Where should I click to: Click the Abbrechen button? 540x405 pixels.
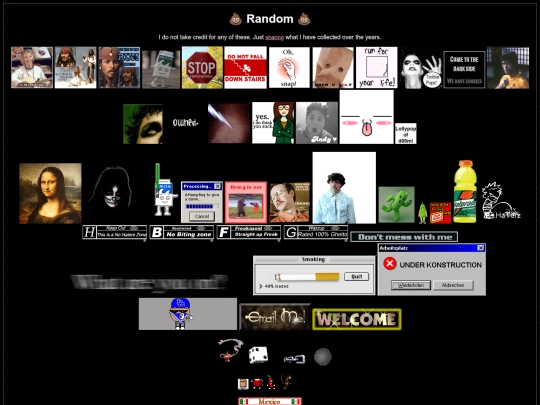pos(453,285)
